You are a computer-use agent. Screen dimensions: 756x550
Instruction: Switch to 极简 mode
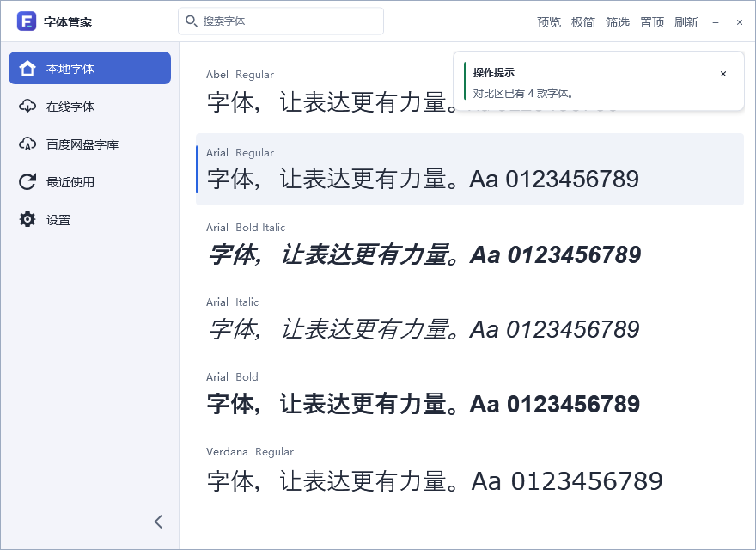(x=583, y=22)
